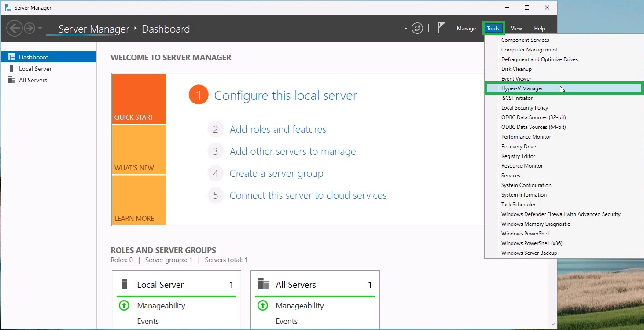This screenshot has height=330, width=644.
Task: Open Resource Monitor
Action: (x=564, y=166)
